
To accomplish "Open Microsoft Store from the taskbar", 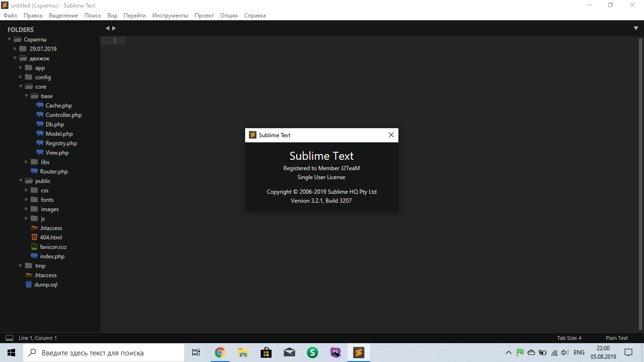I will [266, 353].
